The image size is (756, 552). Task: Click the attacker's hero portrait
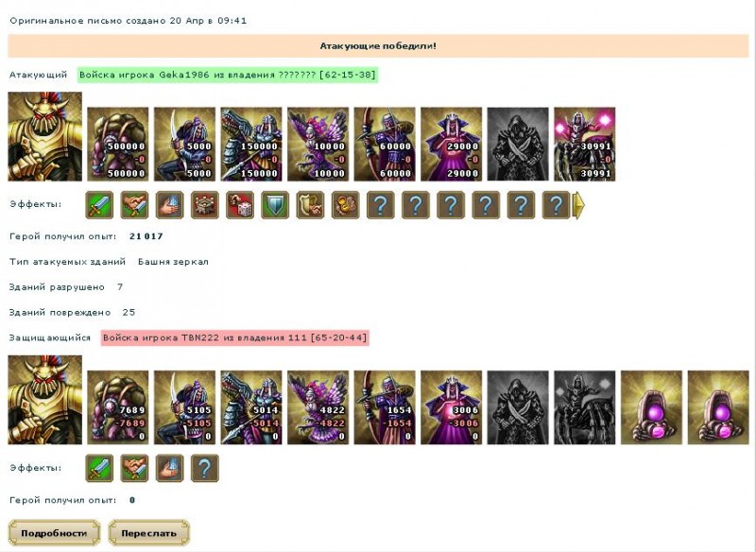click(x=44, y=137)
